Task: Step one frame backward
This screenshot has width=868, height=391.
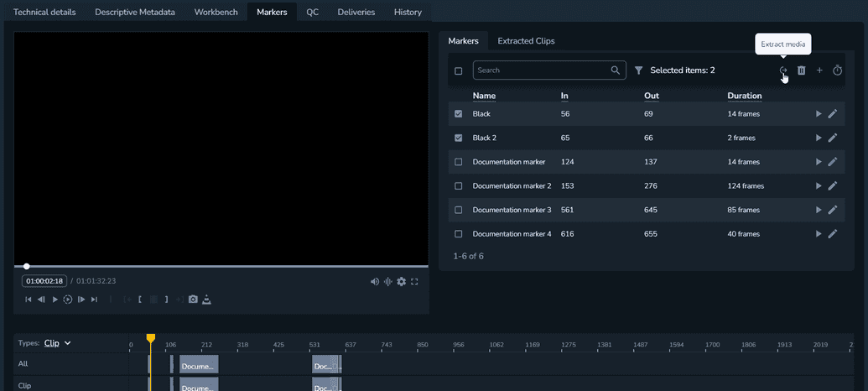Action: coord(41,300)
